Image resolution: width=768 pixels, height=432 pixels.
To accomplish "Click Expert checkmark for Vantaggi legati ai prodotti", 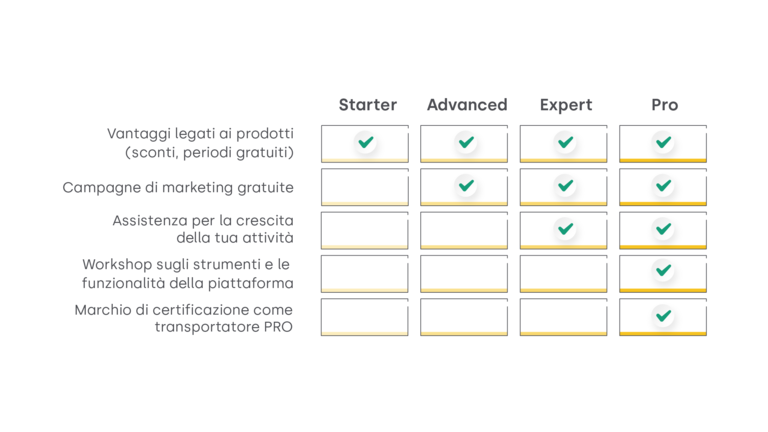I will tap(565, 142).
